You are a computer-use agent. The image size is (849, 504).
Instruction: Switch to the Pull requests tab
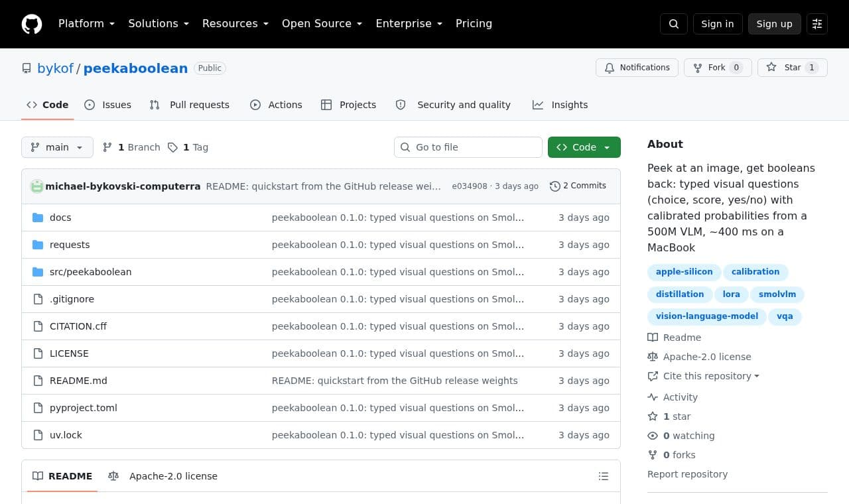190,105
